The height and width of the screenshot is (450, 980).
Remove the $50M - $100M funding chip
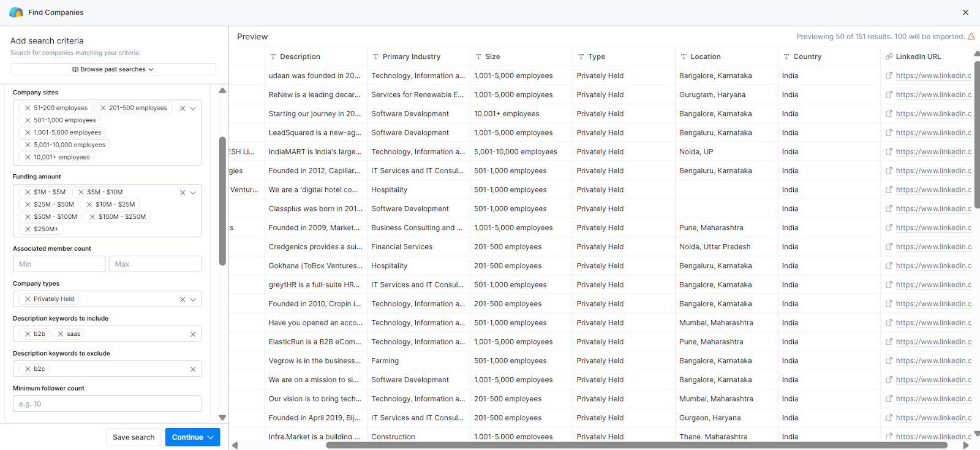point(28,216)
